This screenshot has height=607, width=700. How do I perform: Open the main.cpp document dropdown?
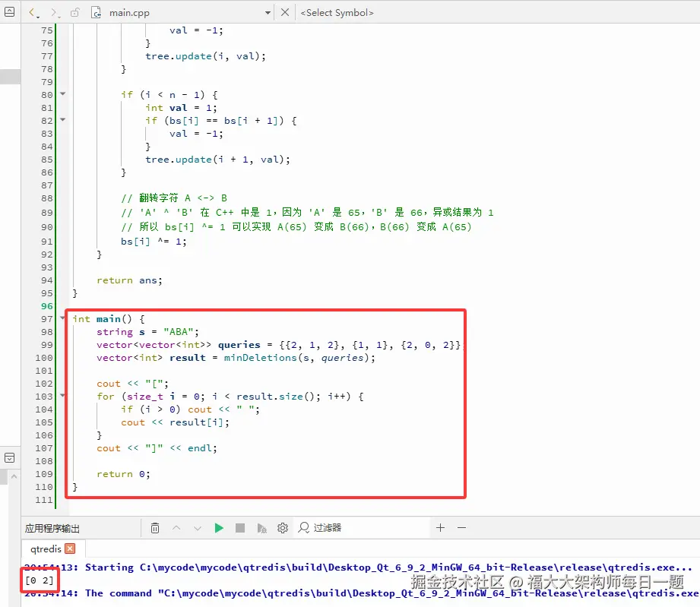268,12
